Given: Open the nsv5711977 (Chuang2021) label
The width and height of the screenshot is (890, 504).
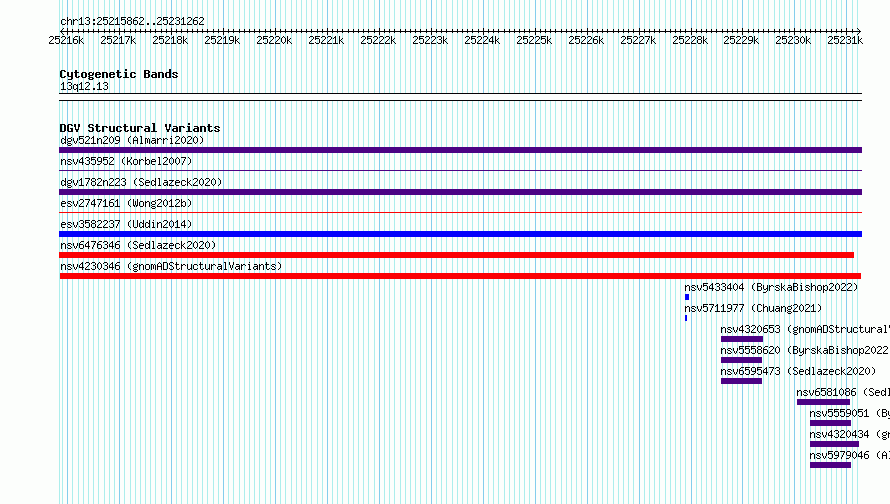Looking at the screenshot, I should point(753,308).
